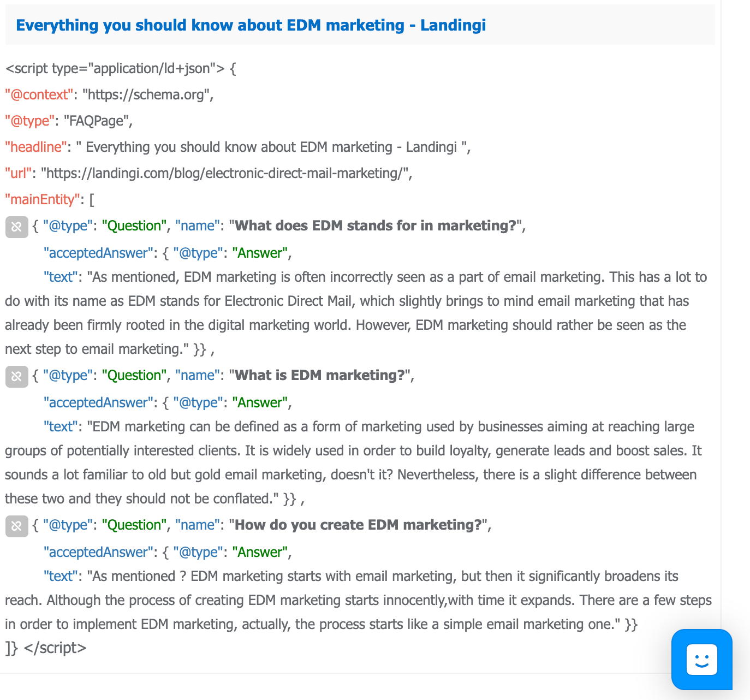Click the red "url" key
Viewport: 750px width, 700px height.
point(19,173)
